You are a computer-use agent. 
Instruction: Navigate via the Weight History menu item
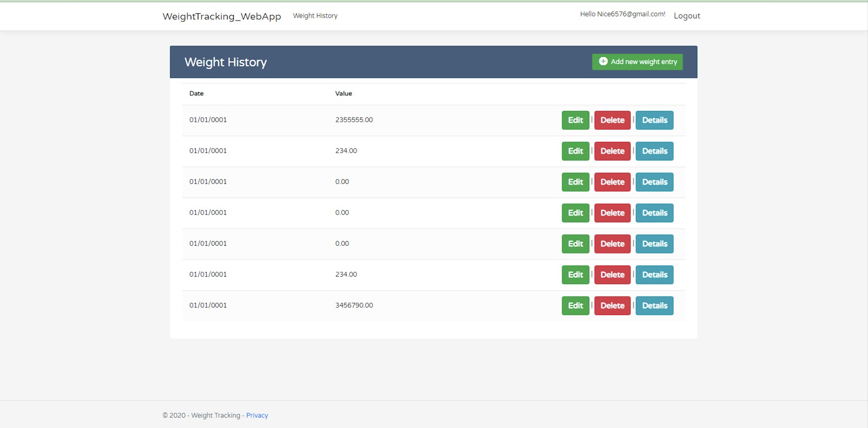coord(315,16)
